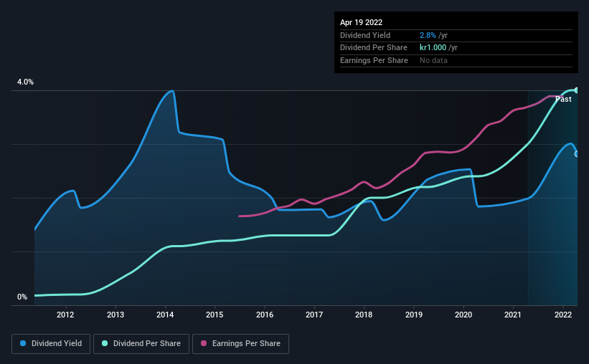Select the Dividend Yield end data point
Viewport: 589px width, 364px height.
point(577,154)
